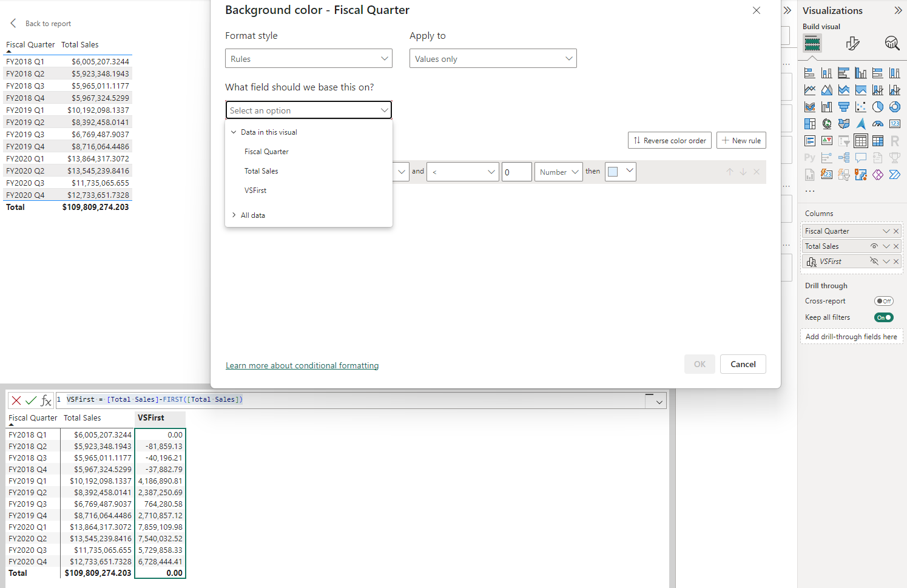Cancel the formula edit with red X
Viewport: 907px width, 588px height.
tap(16, 400)
